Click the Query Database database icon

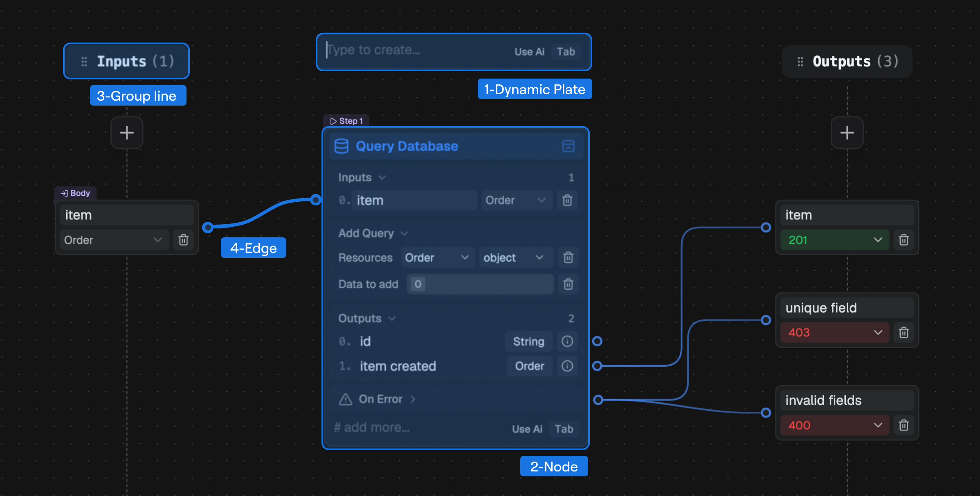pyautogui.click(x=342, y=146)
